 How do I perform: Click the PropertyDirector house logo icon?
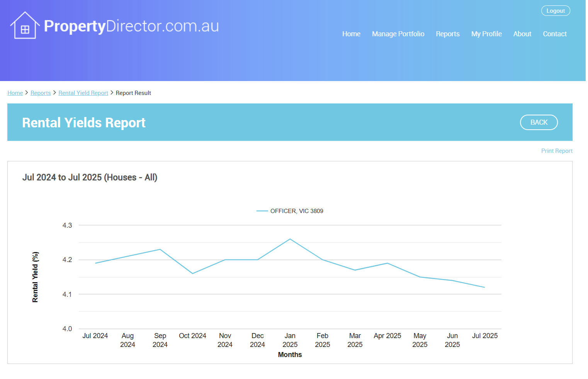click(x=25, y=25)
